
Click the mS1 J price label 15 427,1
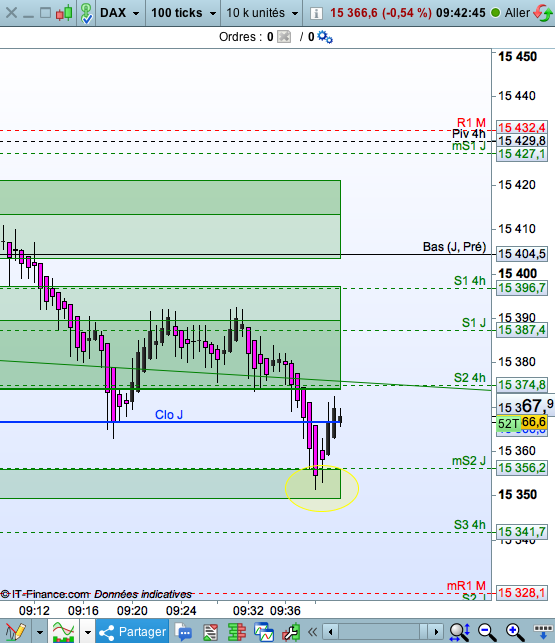522,154
